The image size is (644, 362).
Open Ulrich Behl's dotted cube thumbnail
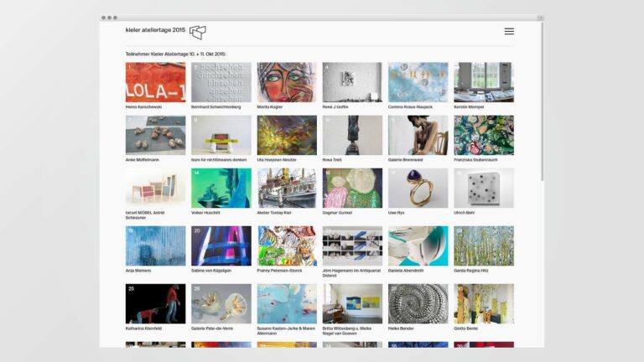pos(484,188)
